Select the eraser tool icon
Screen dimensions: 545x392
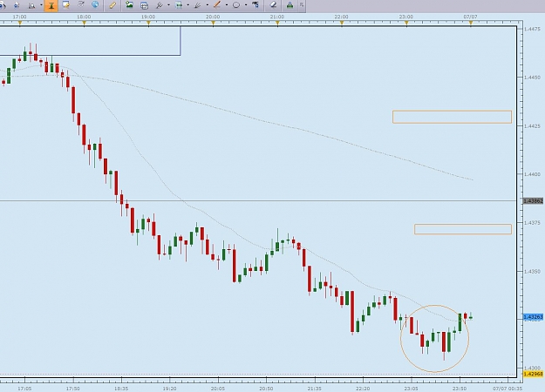[x=273, y=5]
